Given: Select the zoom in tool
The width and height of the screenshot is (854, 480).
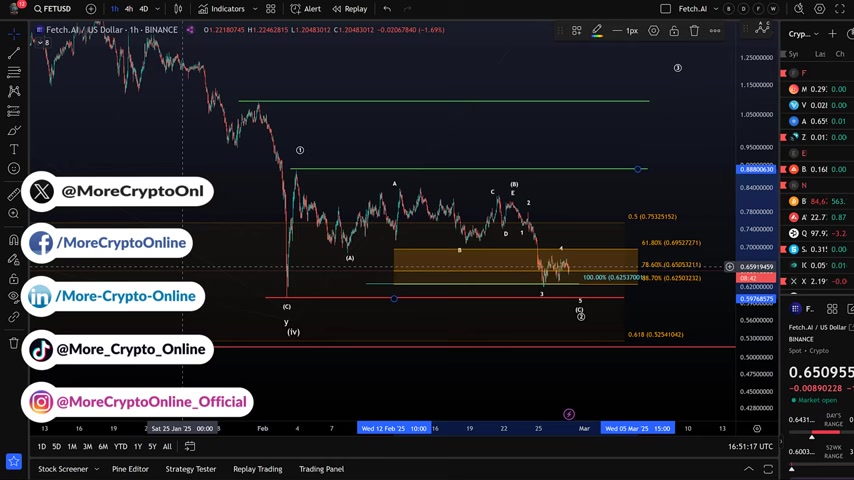Looking at the screenshot, I should (x=14, y=214).
